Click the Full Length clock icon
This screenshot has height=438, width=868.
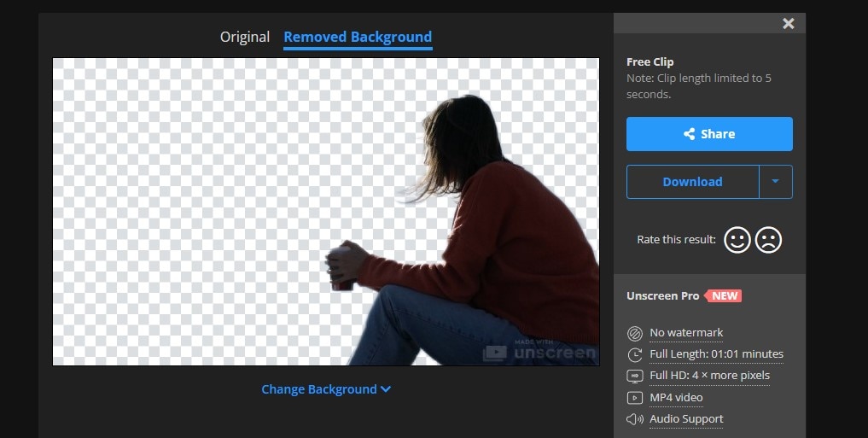point(634,355)
